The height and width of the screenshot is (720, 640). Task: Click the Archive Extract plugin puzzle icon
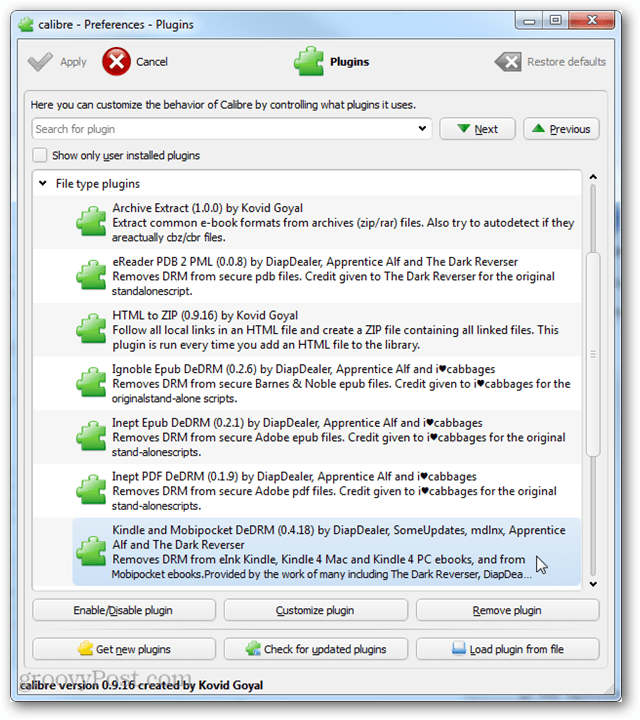click(x=91, y=222)
